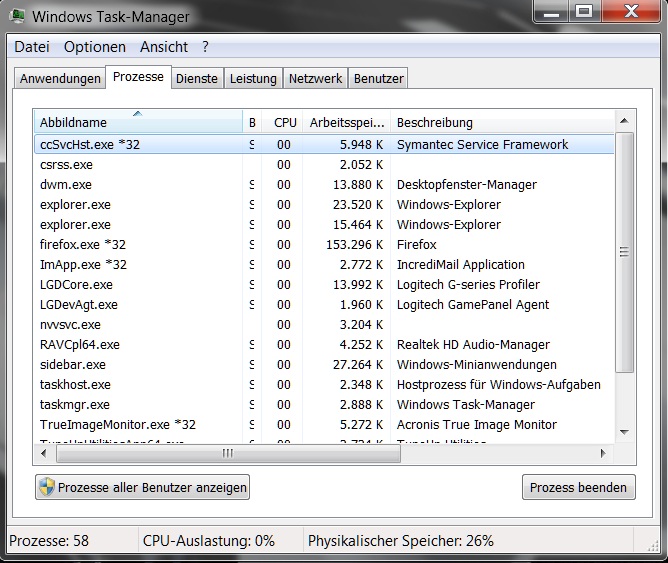Viewport: 668px width, 563px height.
Task: Click the Prozesse: 58 status entry
Action: click(49, 541)
